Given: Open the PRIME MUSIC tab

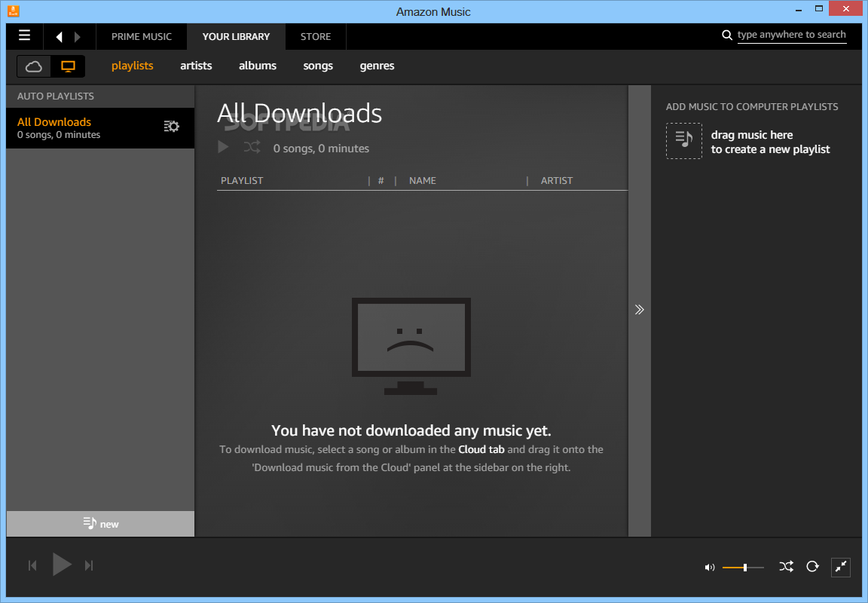Looking at the screenshot, I should point(141,36).
